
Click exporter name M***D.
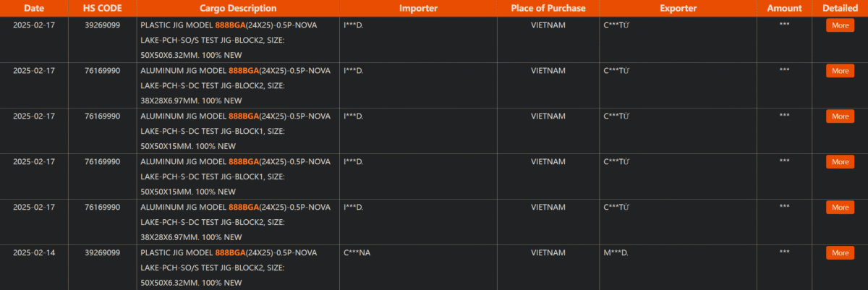pos(616,253)
